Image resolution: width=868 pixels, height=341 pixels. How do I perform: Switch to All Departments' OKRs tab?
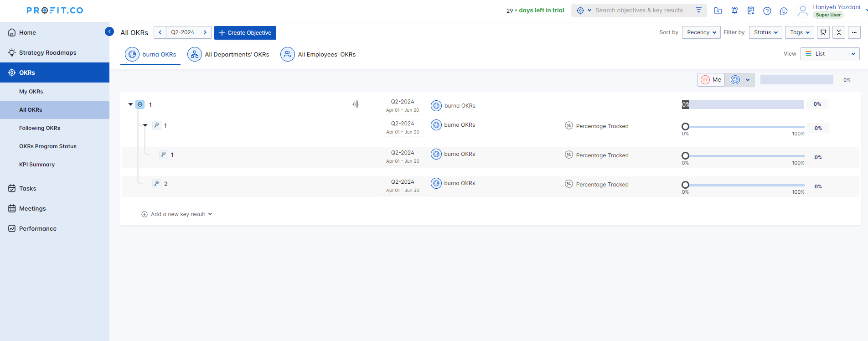point(228,55)
